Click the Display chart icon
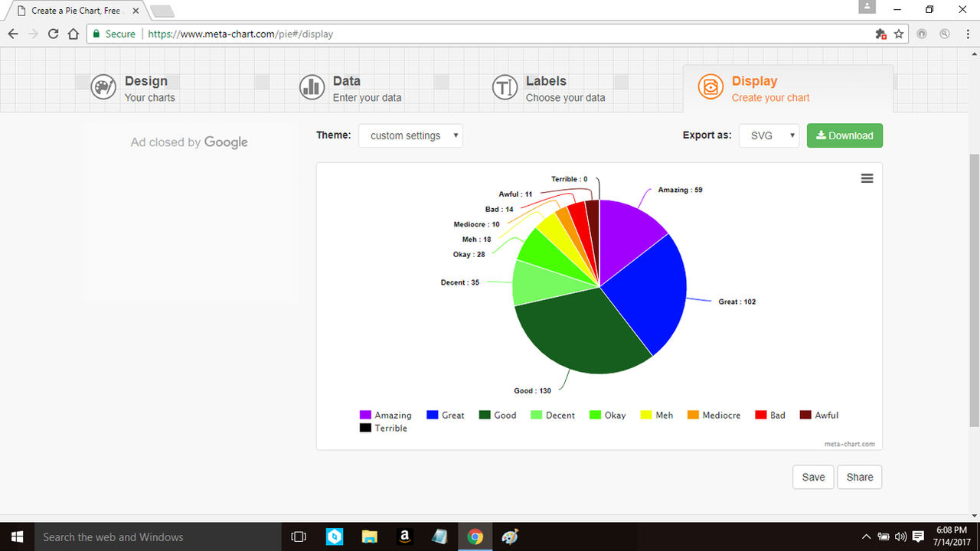Viewport: 980px width, 551px height. pyautogui.click(x=710, y=87)
